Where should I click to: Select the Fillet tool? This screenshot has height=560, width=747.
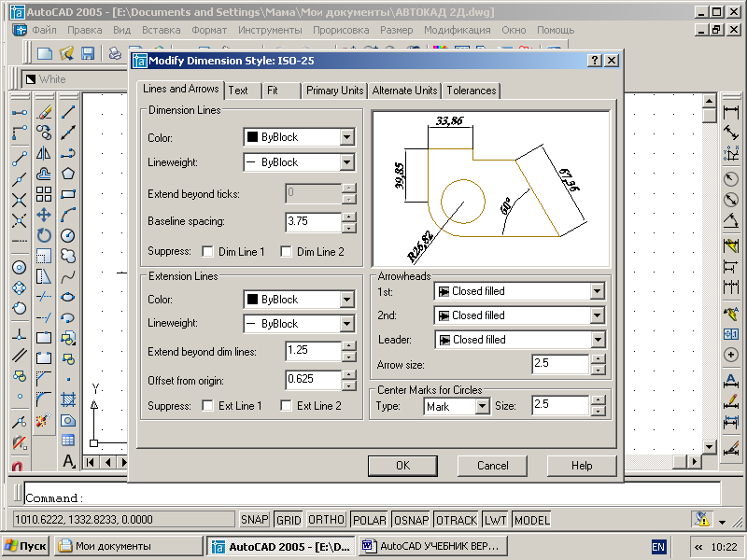pos(44,399)
